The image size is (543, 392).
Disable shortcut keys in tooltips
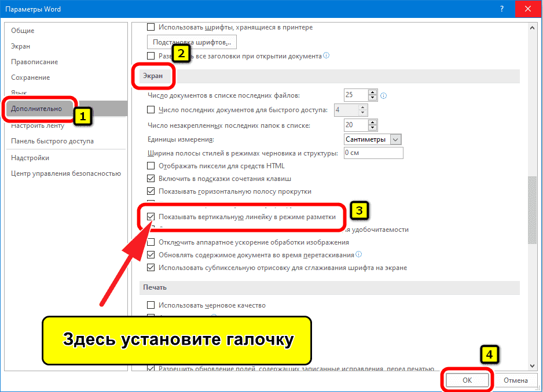[151, 178]
